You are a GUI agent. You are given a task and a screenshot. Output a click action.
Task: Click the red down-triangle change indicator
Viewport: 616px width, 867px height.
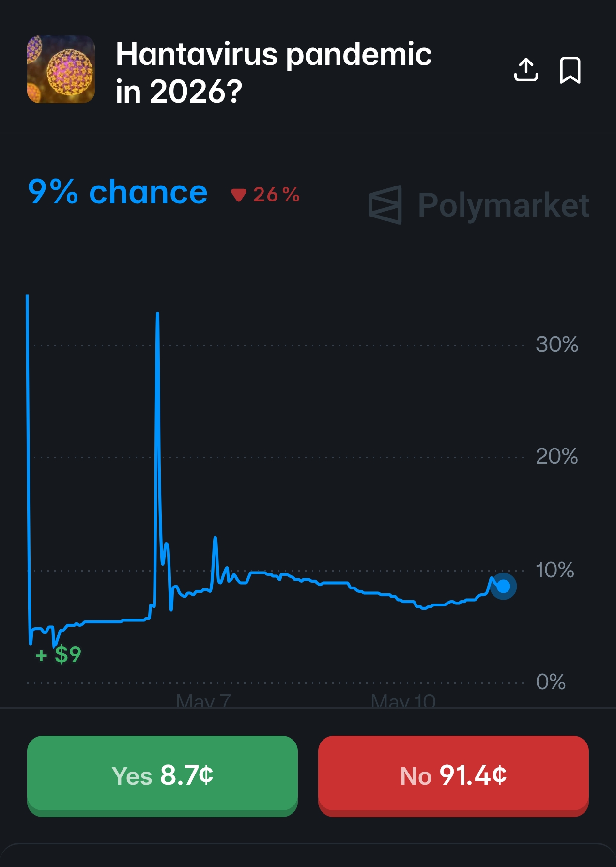[x=239, y=195]
